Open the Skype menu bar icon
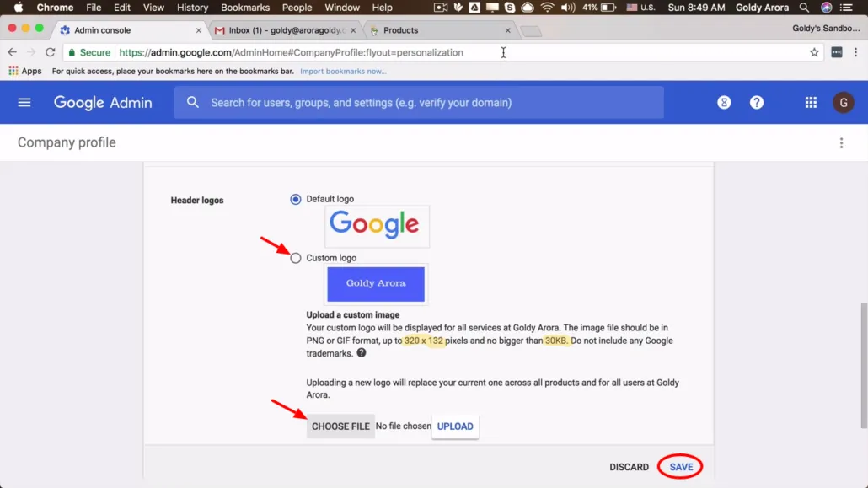 tap(510, 8)
